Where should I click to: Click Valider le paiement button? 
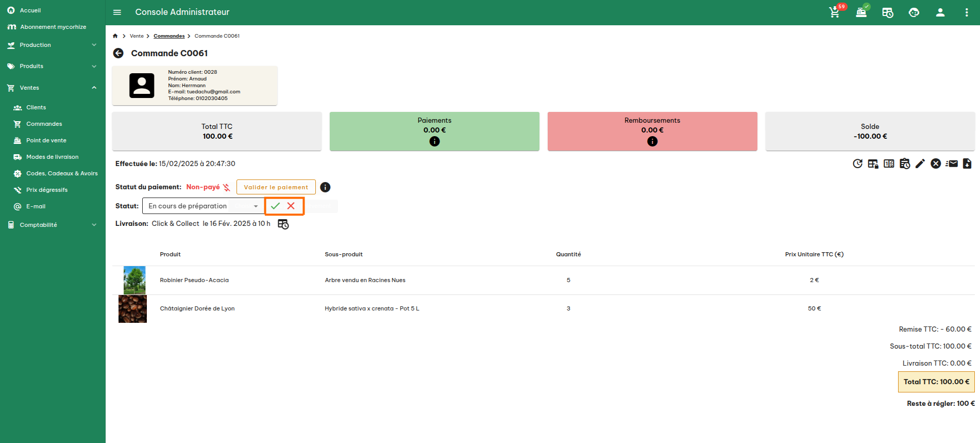coord(276,187)
